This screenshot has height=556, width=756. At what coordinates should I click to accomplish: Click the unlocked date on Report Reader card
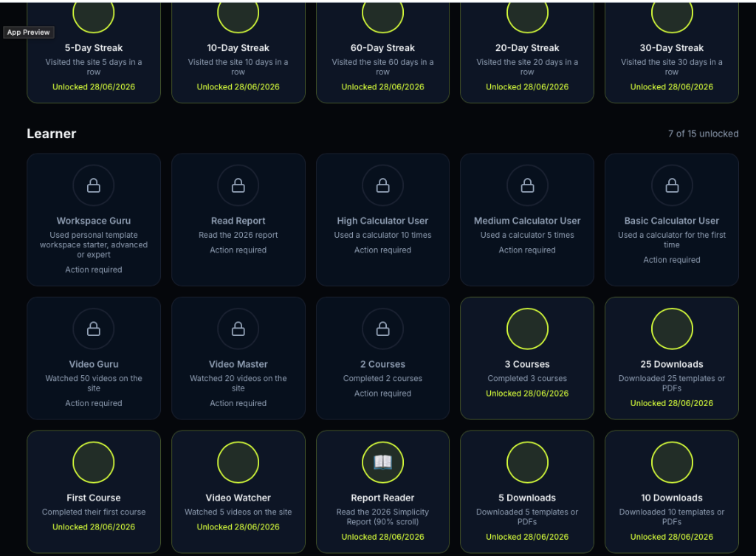coord(383,537)
